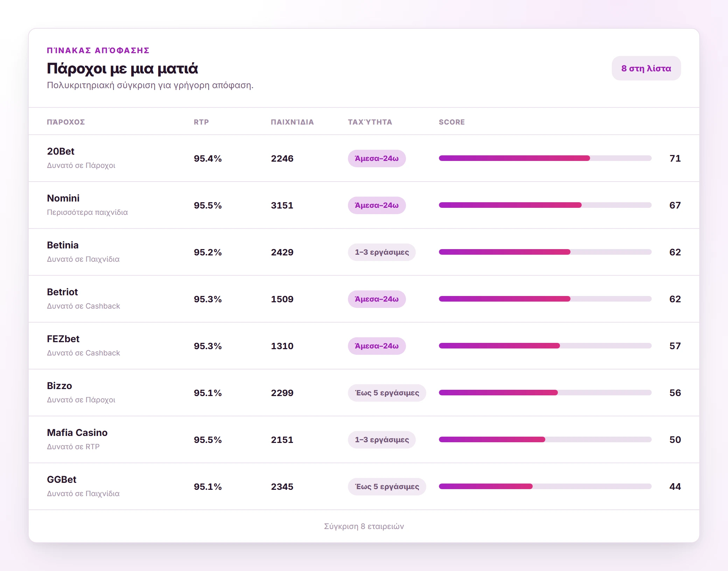Click the "Άμεσα–24ω" pill in the 20Bet row
Image resolution: width=728 pixels, height=571 pixels.
point(377,158)
